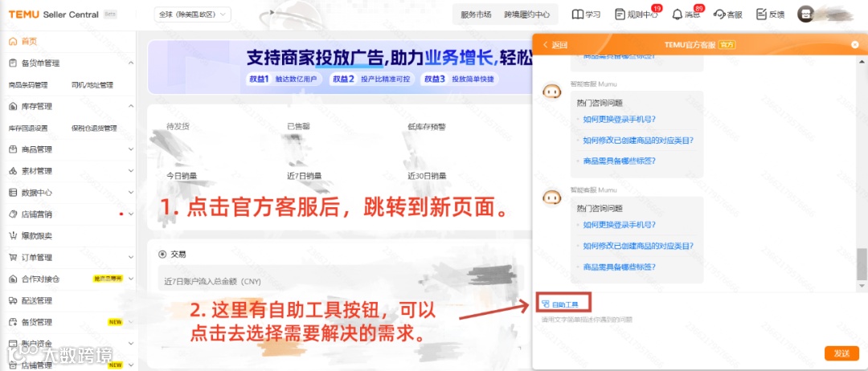
Task: Go to 服务市场 in top navigation
Action: coord(476,15)
